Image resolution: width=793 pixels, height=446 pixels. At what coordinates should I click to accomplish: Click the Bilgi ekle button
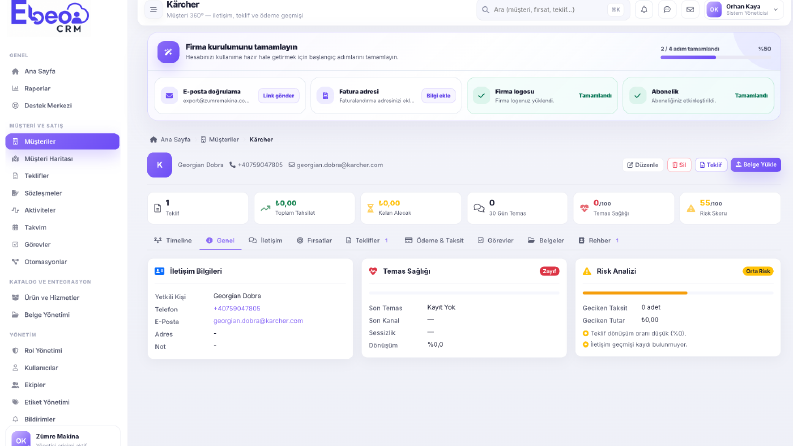[438, 96]
